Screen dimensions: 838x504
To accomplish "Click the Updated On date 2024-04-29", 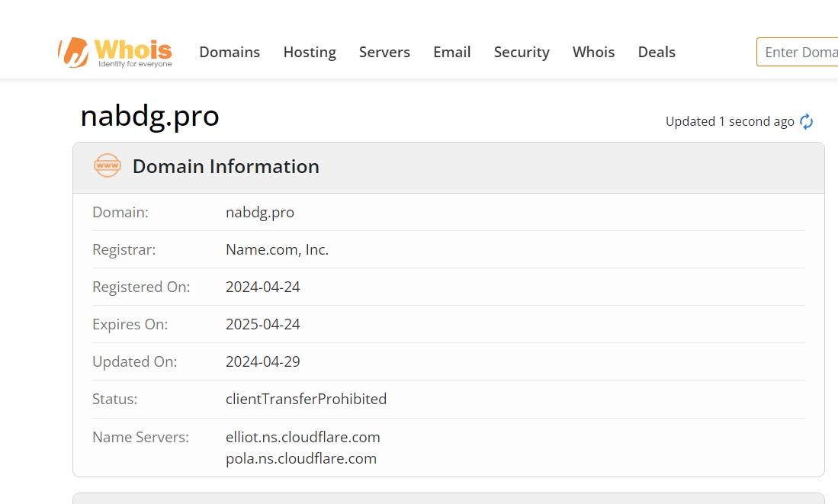I will 262,362.
